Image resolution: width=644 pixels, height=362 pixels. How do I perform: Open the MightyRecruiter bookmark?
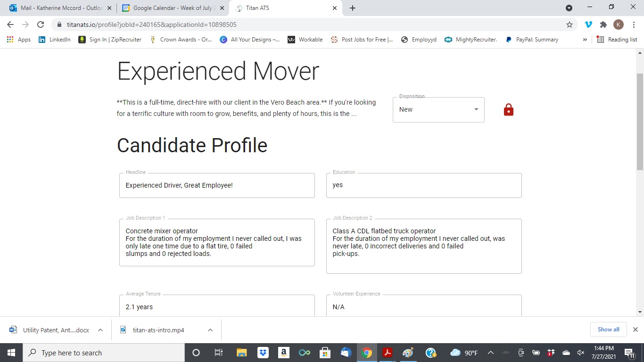[x=471, y=40]
